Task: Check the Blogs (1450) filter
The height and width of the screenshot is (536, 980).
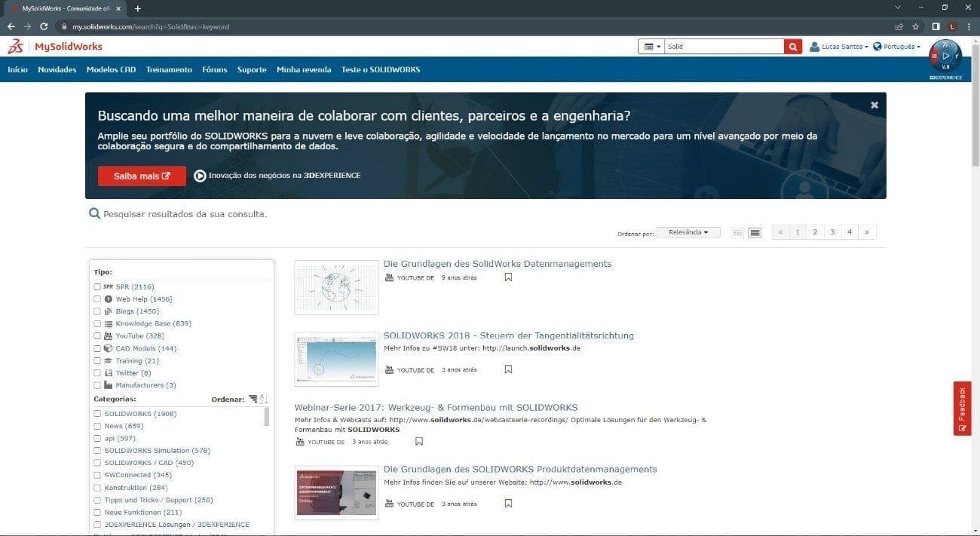Action: tap(97, 311)
